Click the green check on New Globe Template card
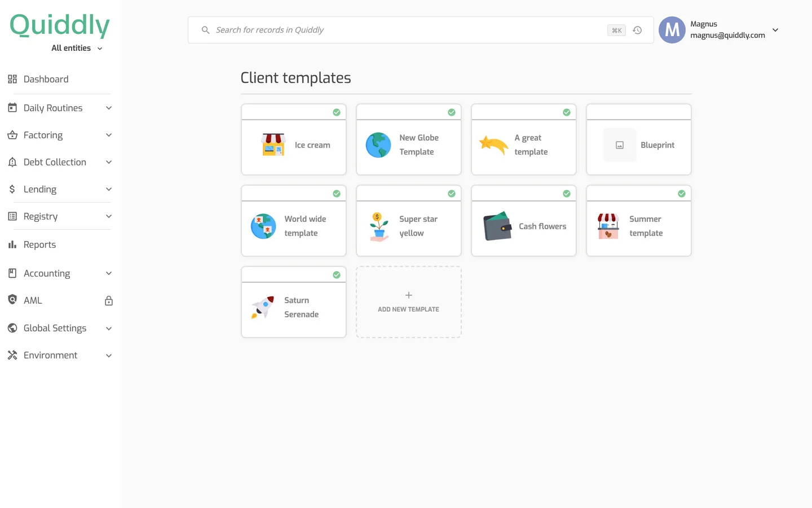This screenshot has width=812, height=508. pyautogui.click(x=452, y=112)
